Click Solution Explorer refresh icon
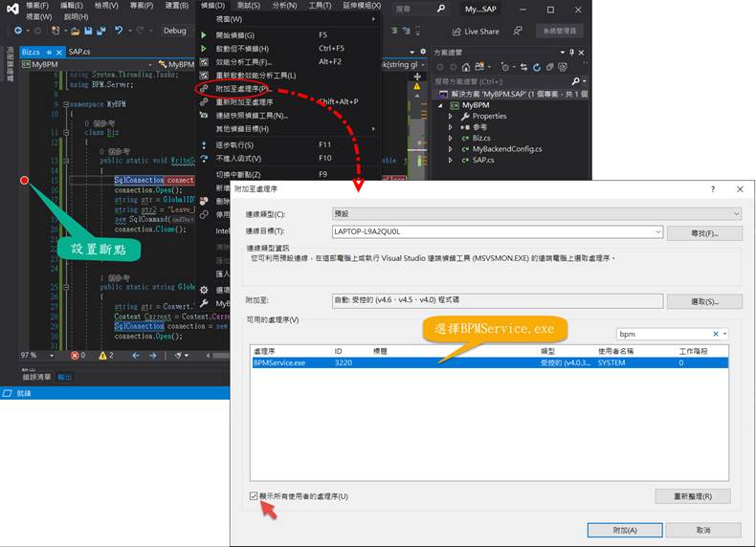The height and width of the screenshot is (547, 756). point(537,67)
